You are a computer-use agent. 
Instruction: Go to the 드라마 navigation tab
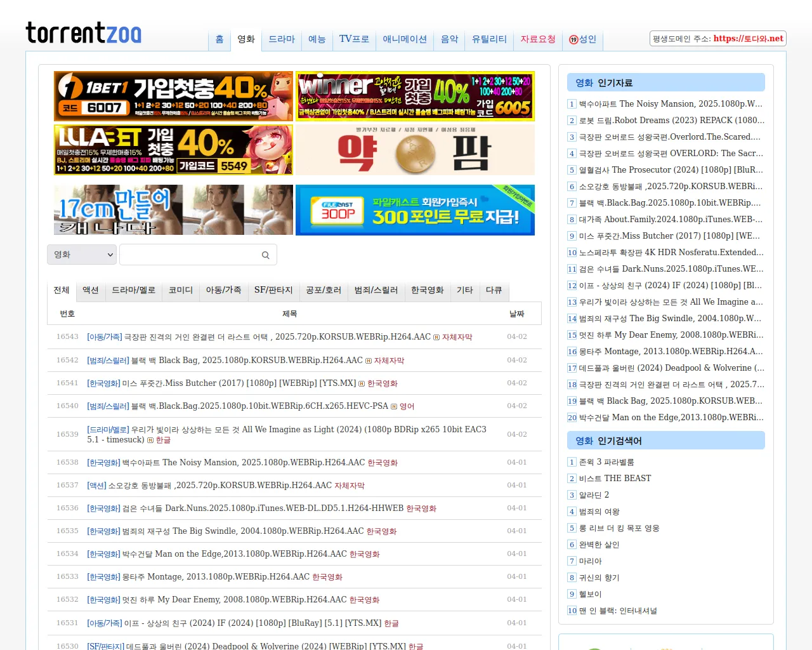click(282, 39)
